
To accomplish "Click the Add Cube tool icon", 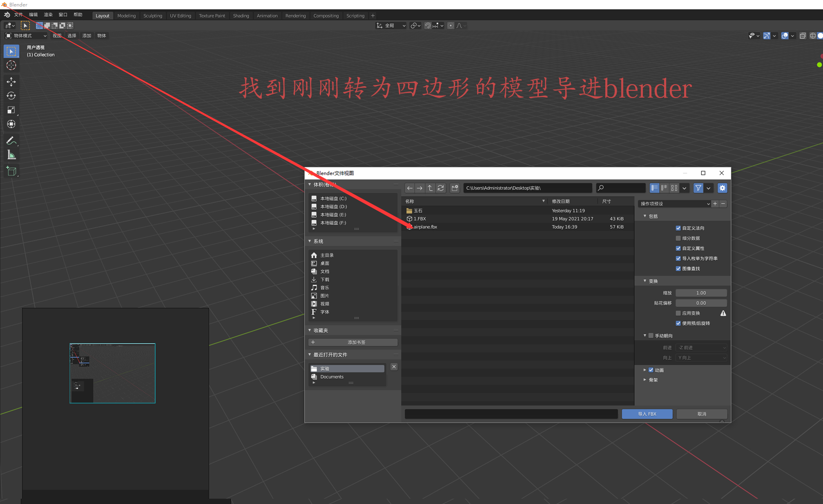I will tap(11, 171).
